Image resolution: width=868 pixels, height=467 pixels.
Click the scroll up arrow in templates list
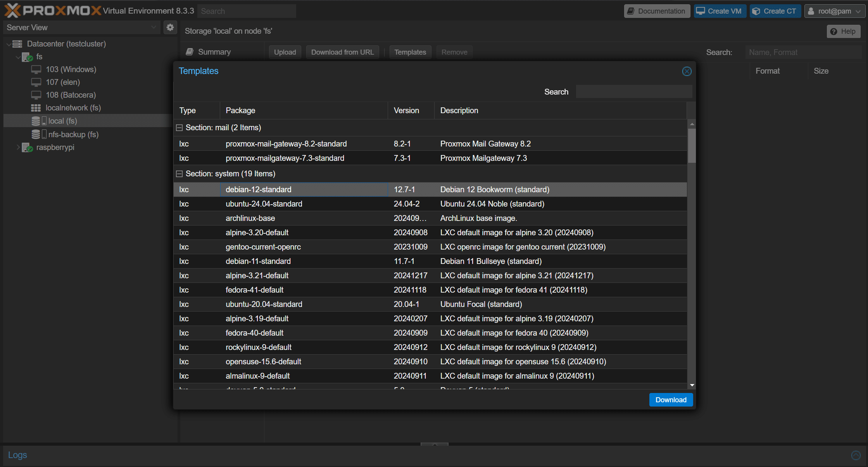click(692, 124)
